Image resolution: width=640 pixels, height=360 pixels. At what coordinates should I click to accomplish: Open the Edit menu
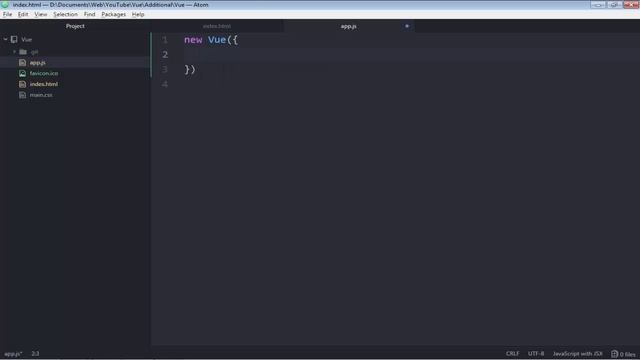(23, 14)
